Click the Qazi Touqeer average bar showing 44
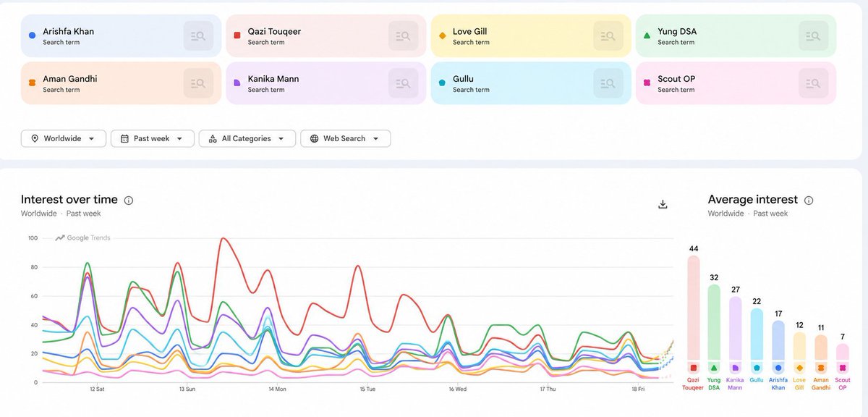This screenshot has height=417, width=868. (x=693, y=315)
